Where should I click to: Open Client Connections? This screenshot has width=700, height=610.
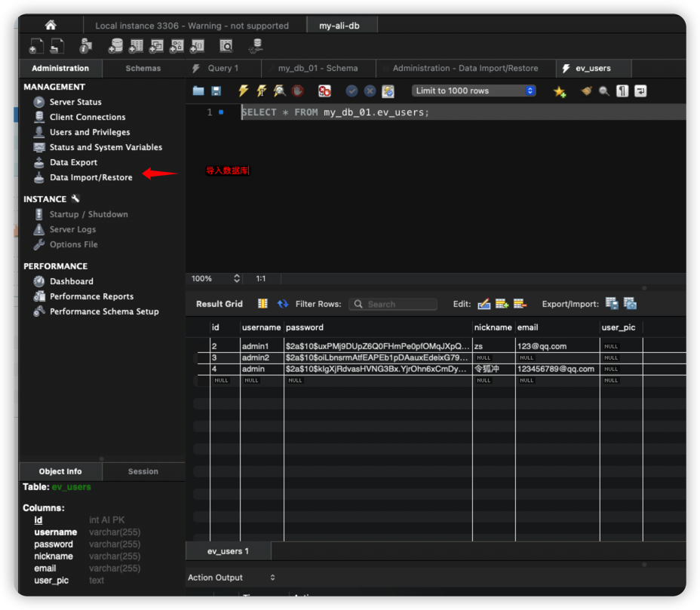[x=87, y=117]
